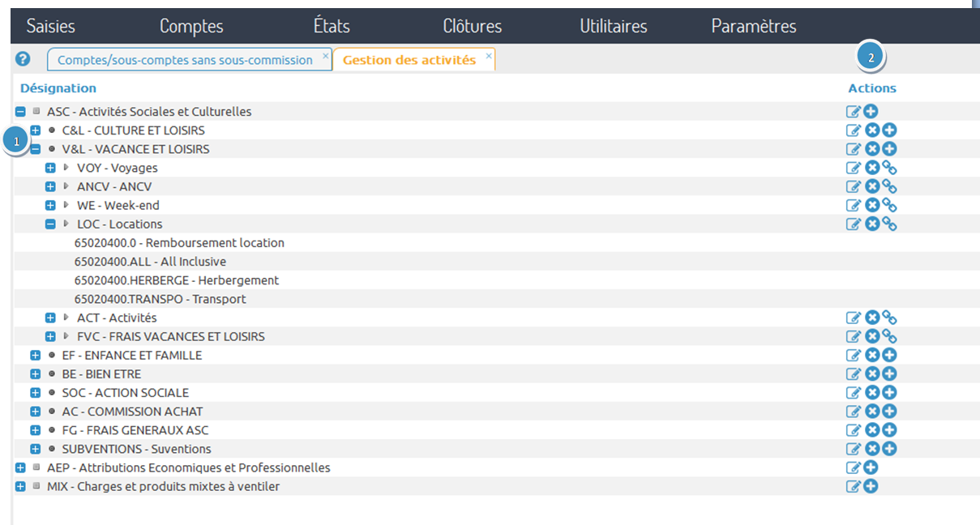Add a sub-activity to V&L VACANCE ET LOISIRS
980x525 pixels.
[x=889, y=148]
